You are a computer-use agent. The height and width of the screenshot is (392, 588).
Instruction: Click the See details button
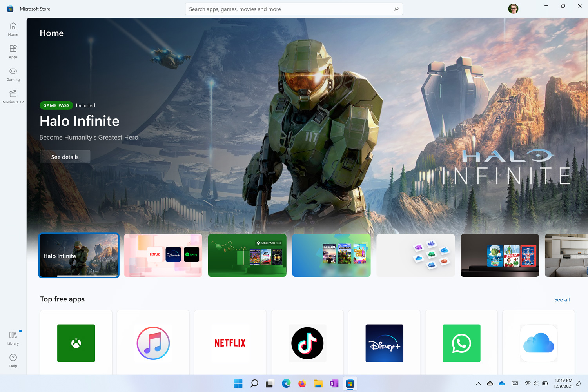pos(65,157)
